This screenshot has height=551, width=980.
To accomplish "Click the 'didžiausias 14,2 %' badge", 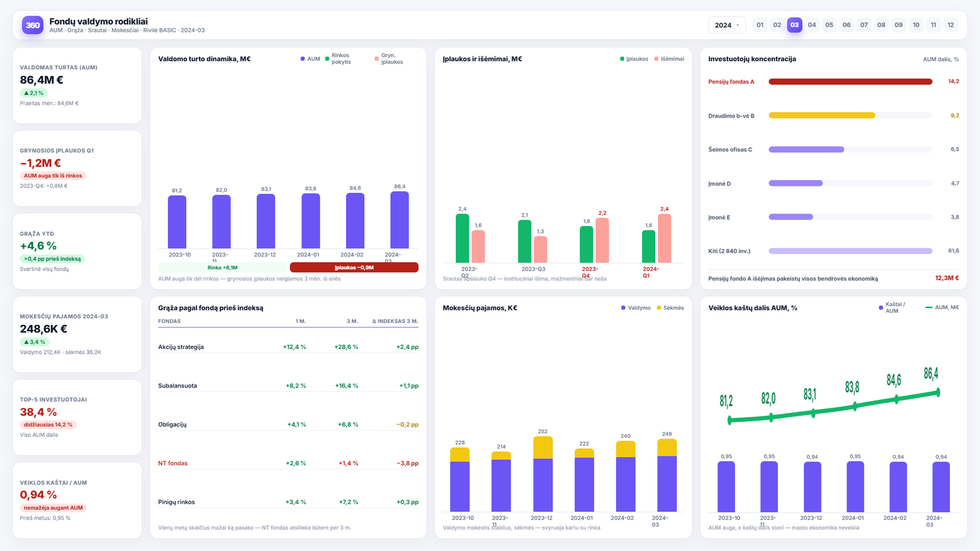I will 48,425.
